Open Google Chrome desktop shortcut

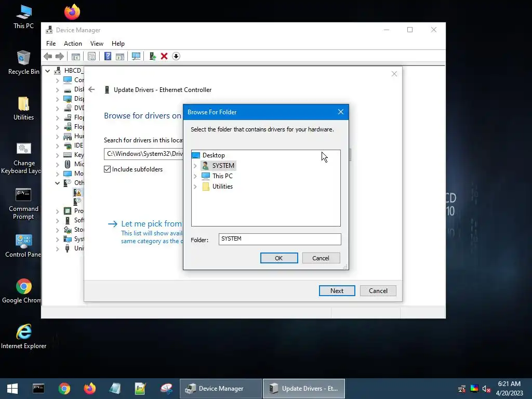pos(24,291)
